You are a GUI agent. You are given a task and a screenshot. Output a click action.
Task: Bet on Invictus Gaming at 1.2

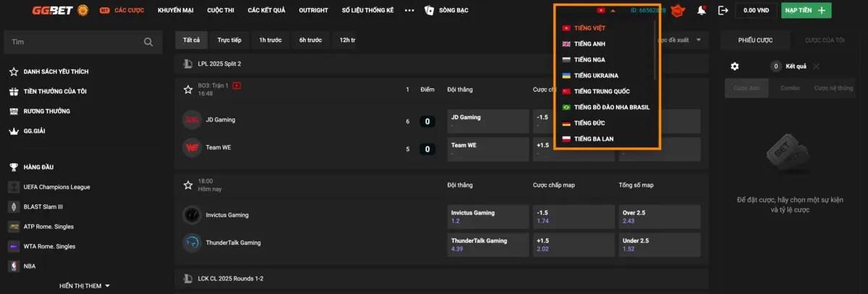pos(486,217)
